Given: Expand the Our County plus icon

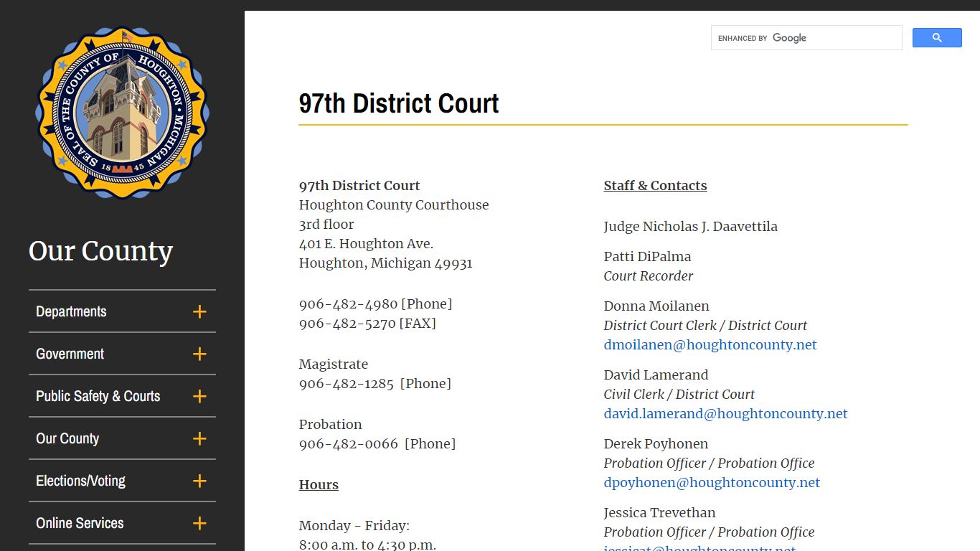Looking at the screenshot, I should coord(199,438).
